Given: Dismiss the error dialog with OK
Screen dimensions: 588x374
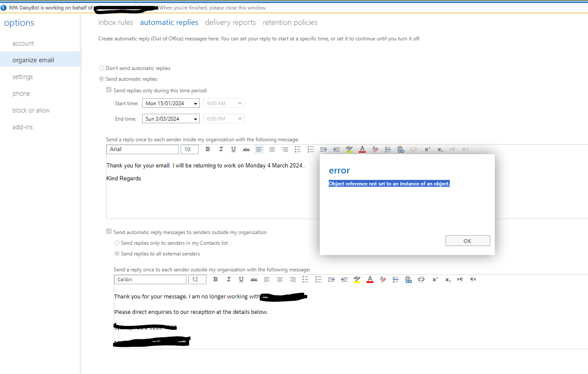Looking at the screenshot, I should pos(467,240).
